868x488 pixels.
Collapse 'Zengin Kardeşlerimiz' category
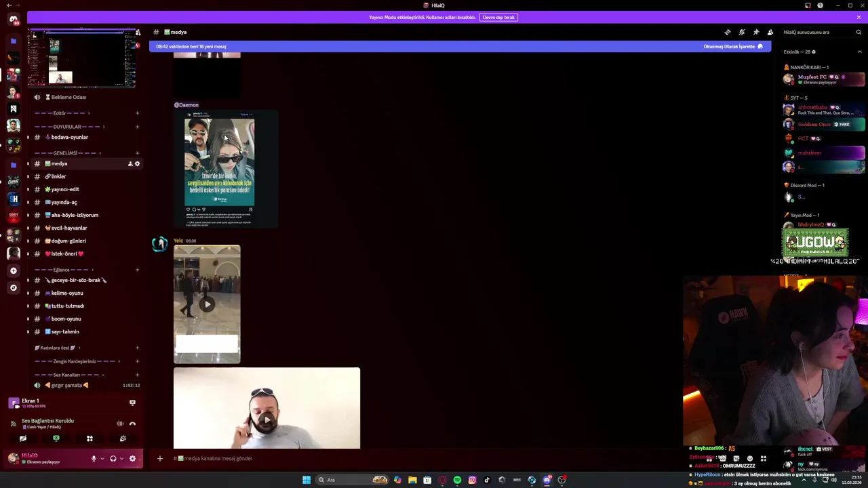(76, 361)
